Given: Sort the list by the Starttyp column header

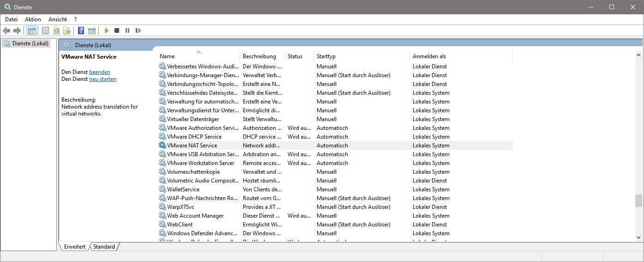Looking at the screenshot, I should point(326,56).
